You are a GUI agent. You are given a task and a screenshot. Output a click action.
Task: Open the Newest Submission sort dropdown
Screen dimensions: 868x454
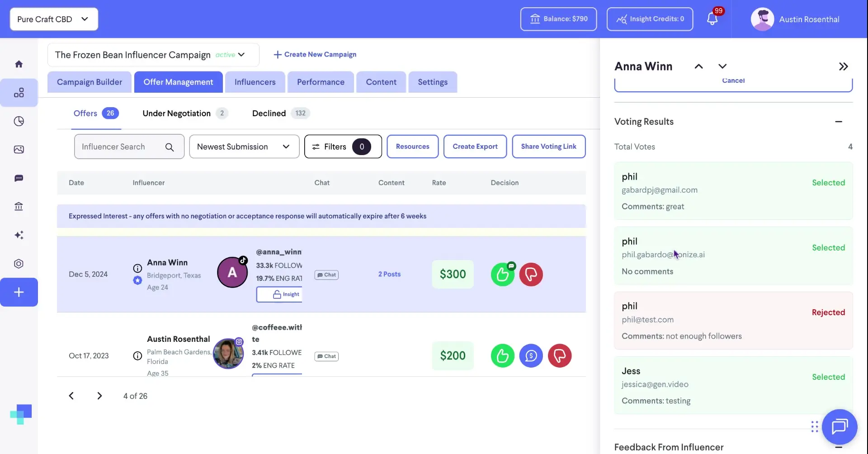tap(244, 147)
